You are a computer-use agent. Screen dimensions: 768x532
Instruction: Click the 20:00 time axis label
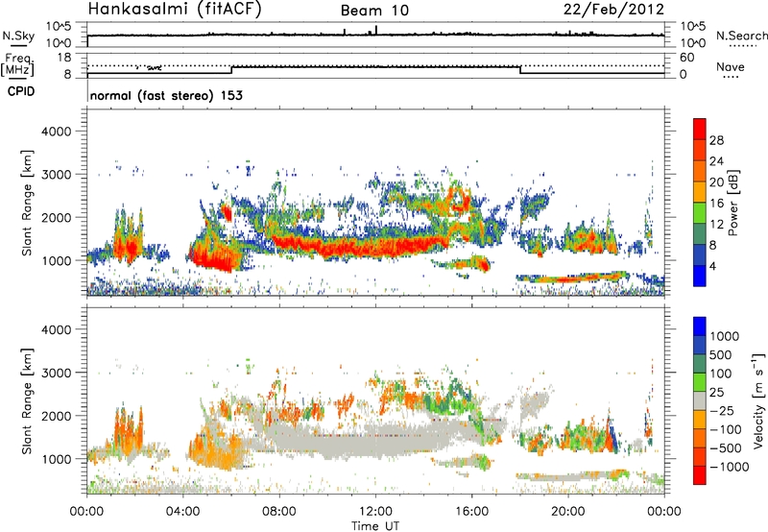coord(568,512)
